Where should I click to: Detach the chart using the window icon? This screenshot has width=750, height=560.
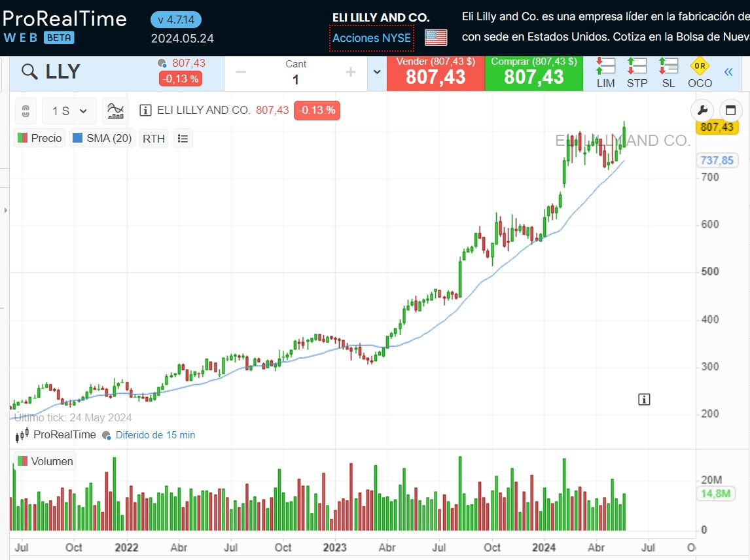point(731,110)
